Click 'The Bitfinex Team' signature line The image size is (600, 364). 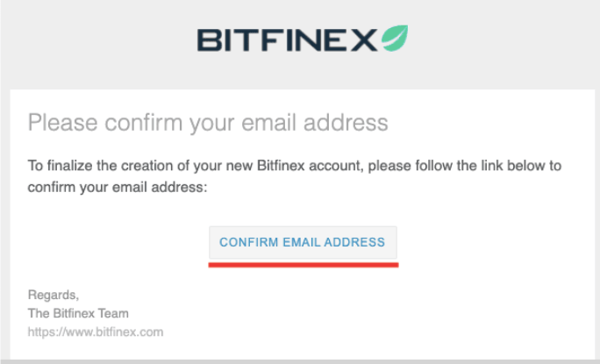[x=78, y=313]
